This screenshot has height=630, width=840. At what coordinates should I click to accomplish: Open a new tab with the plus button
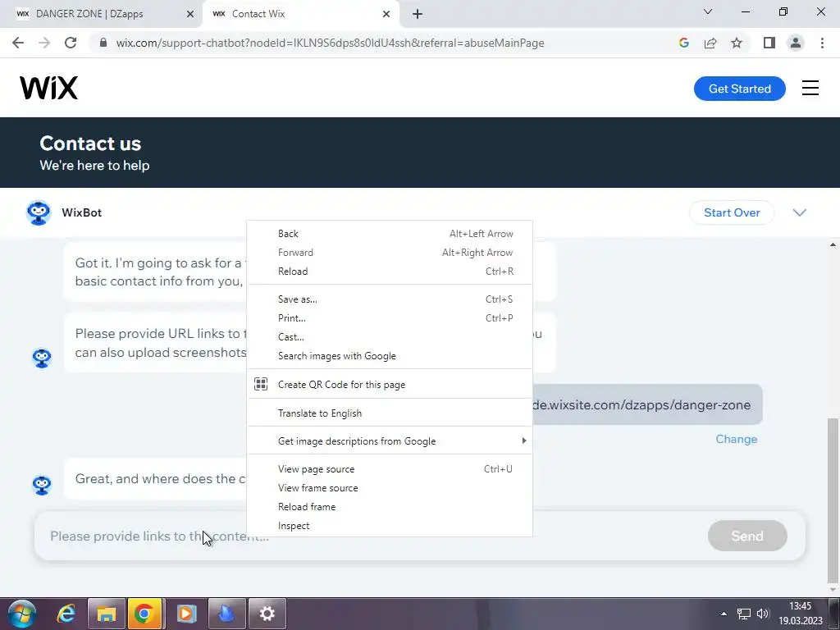point(418,14)
